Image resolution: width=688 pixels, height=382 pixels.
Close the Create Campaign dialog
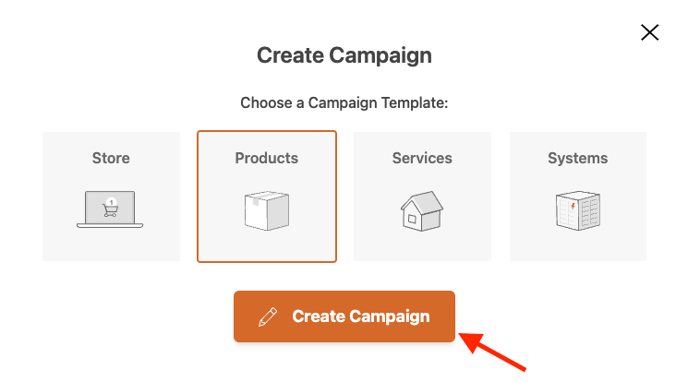coord(649,32)
